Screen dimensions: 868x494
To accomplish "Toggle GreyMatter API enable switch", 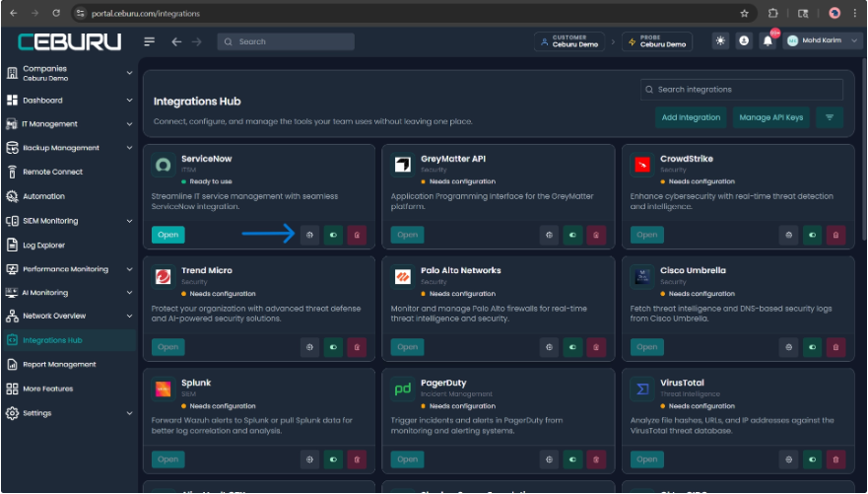I will (573, 235).
